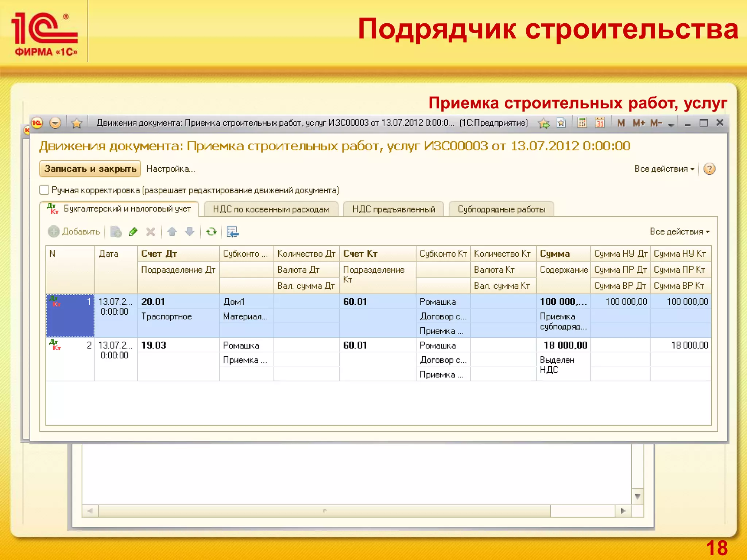
Task: Toggle 'Ручная корректировка' checkbox
Action: coord(44,190)
